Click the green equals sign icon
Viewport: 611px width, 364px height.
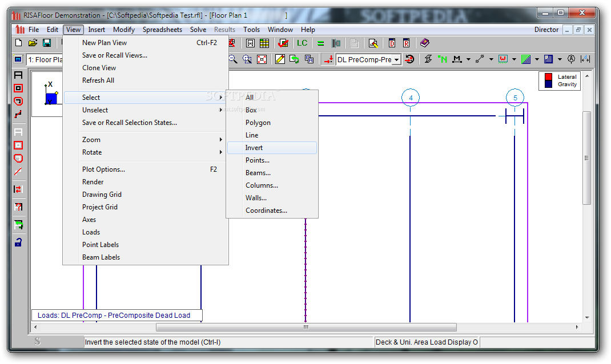pos(321,43)
